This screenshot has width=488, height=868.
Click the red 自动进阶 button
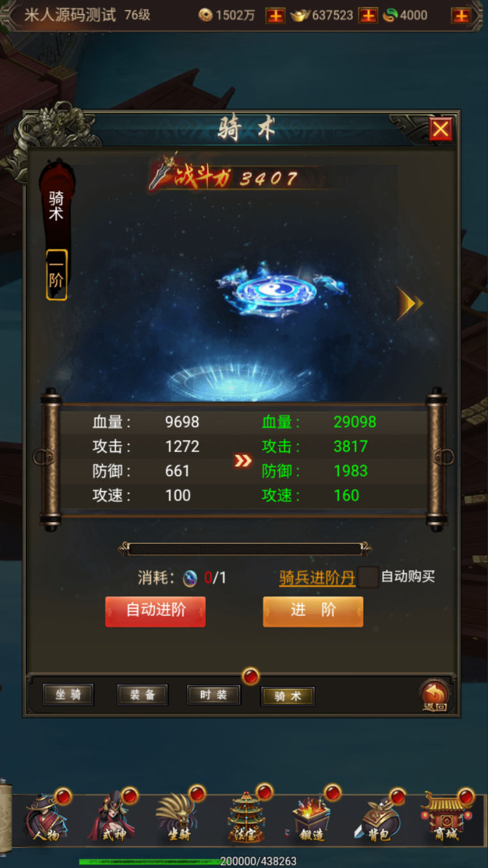[156, 611]
